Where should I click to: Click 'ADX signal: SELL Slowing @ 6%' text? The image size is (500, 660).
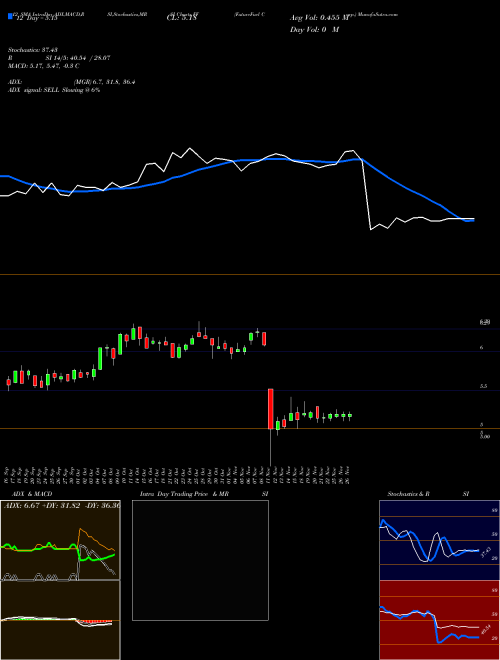54,90
